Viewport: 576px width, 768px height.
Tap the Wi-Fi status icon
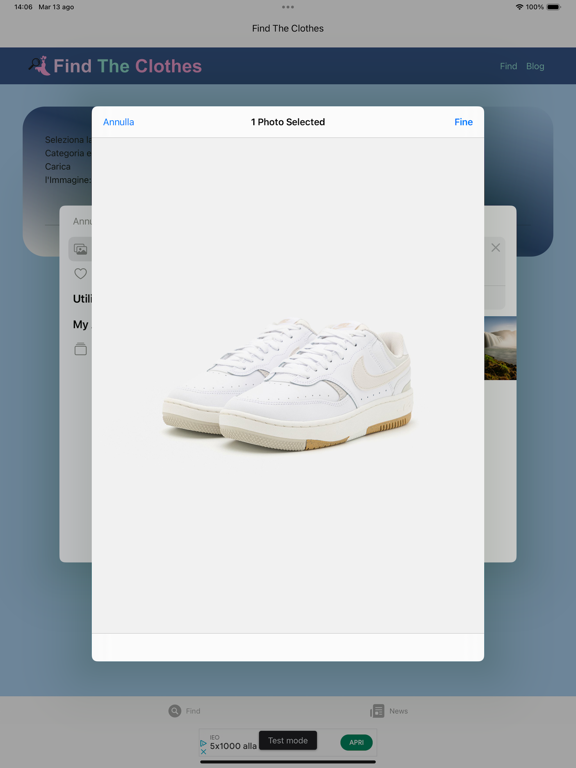[x=519, y=7]
